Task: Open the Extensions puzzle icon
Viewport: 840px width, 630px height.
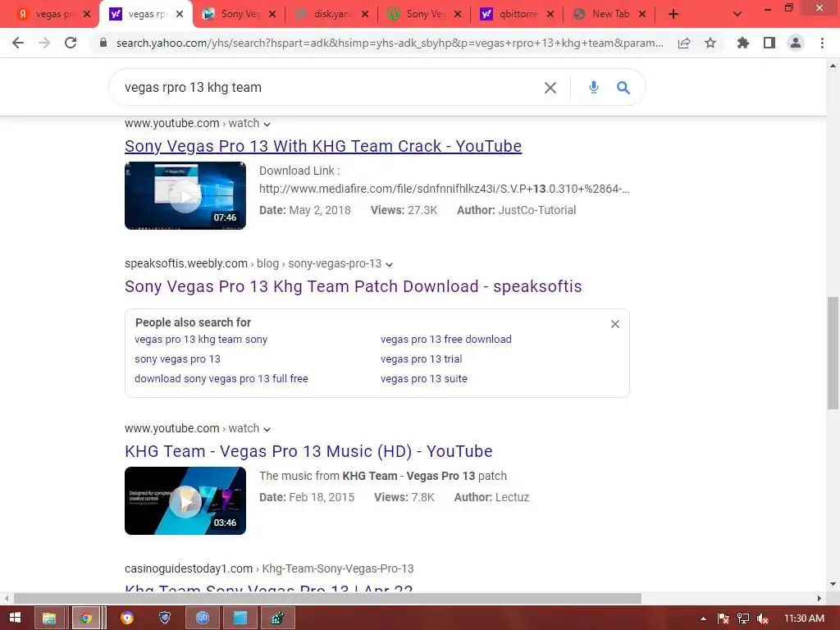Action: pyautogui.click(x=742, y=43)
